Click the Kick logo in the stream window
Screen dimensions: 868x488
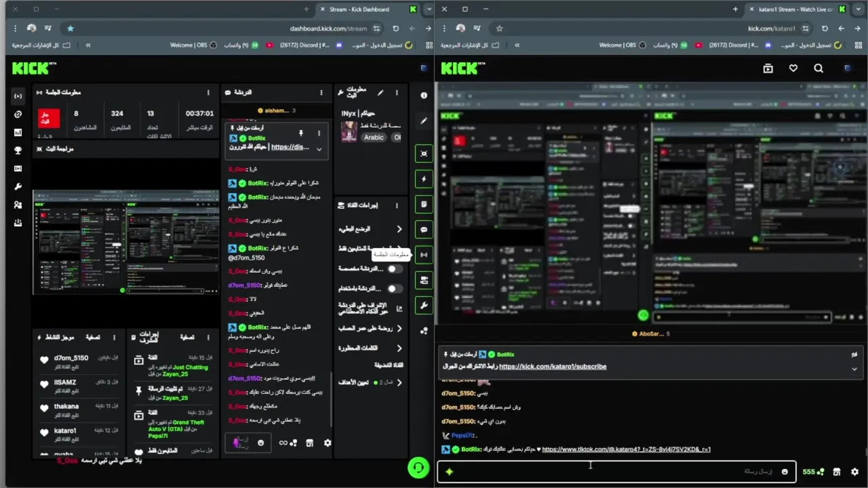462,68
